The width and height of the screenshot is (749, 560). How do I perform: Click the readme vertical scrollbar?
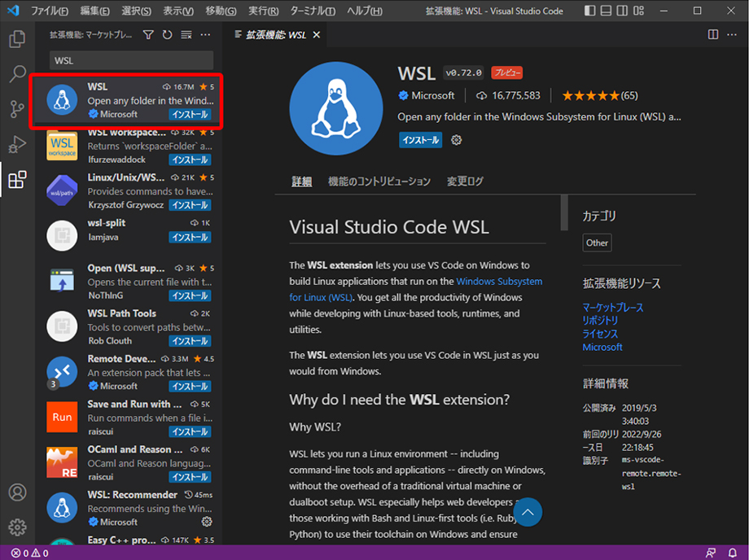tap(564, 213)
